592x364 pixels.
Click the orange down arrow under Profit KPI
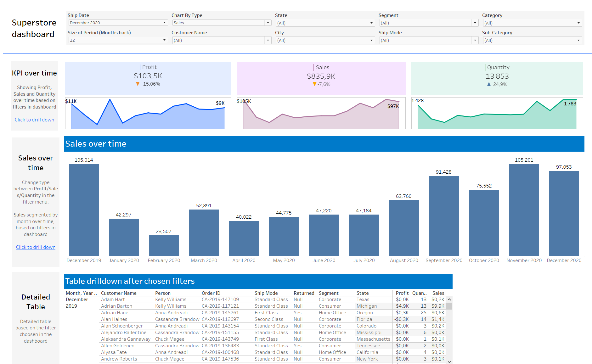pyautogui.click(x=138, y=84)
